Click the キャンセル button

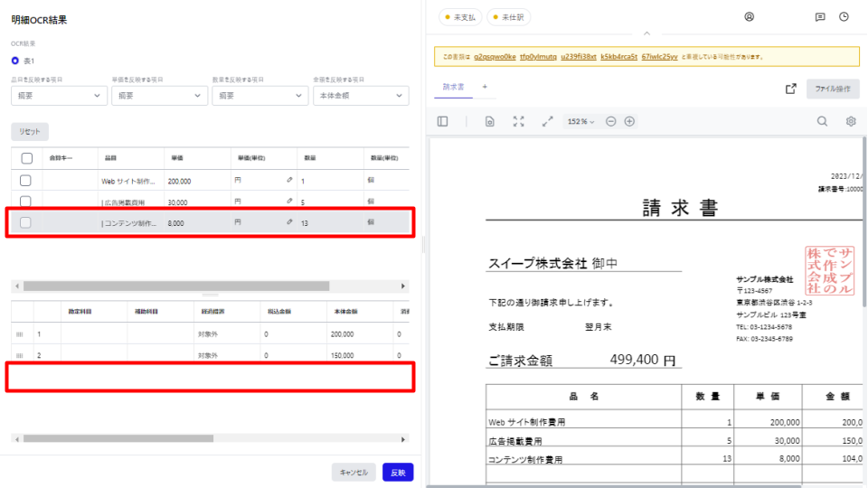[x=354, y=473]
